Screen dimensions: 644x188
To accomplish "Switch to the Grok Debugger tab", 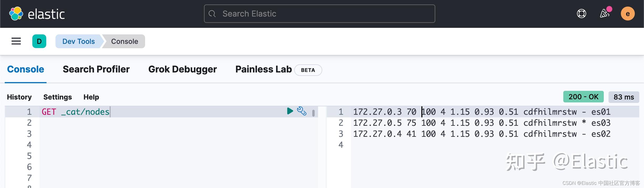I will click(x=182, y=69).
